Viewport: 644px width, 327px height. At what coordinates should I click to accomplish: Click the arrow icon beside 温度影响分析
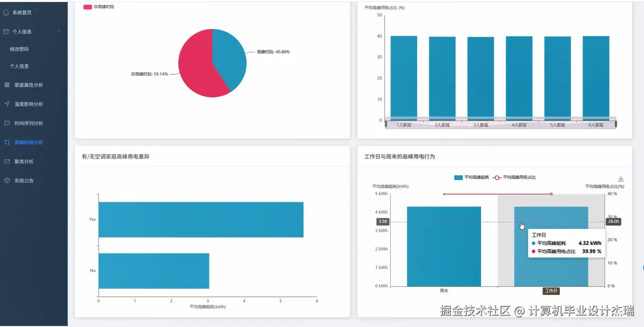(7, 104)
